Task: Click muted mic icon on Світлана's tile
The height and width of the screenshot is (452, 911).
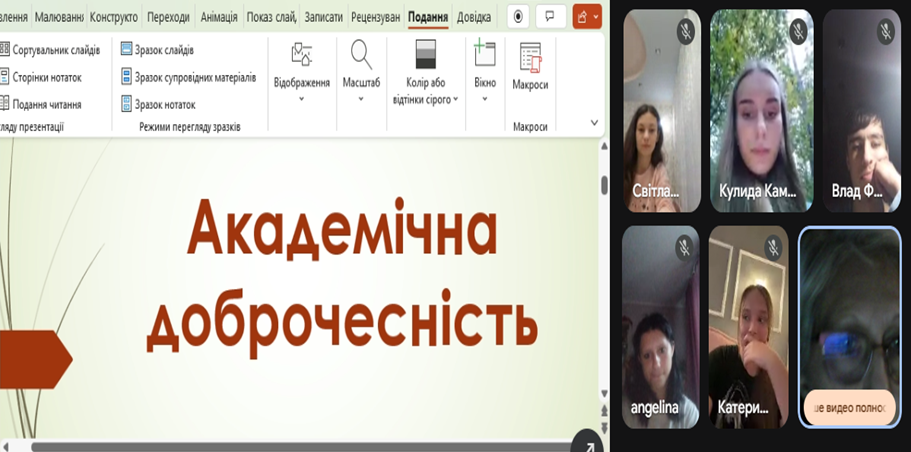Action: click(x=685, y=31)
